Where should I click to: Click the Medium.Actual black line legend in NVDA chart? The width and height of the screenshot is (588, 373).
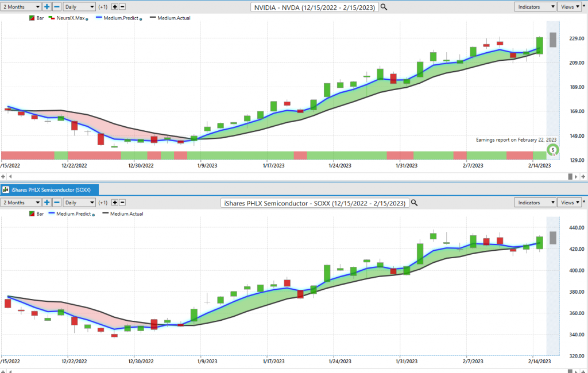[x=153, y=18]
